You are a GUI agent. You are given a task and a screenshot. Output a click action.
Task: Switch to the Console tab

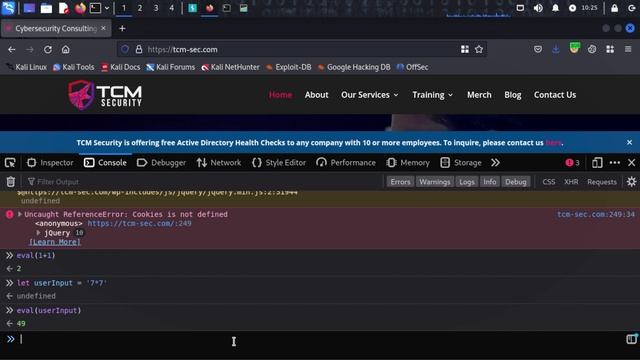tap(105, 162)
